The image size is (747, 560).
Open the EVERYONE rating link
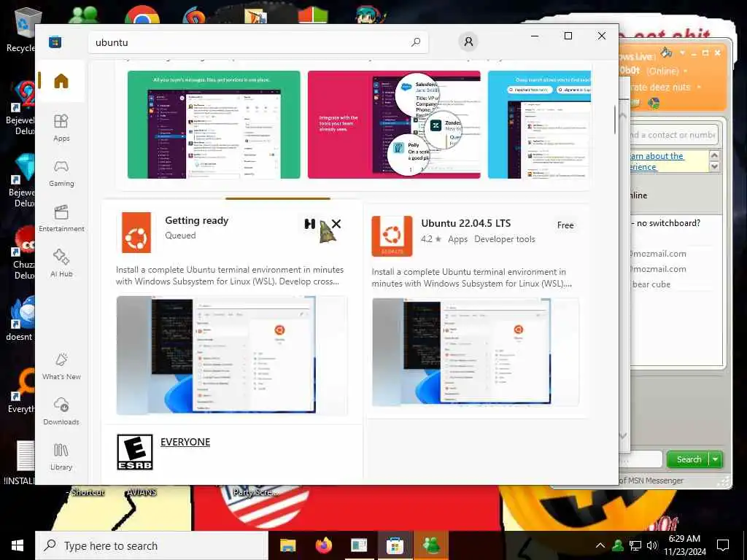pyautogui.click(x=185, y=442)
